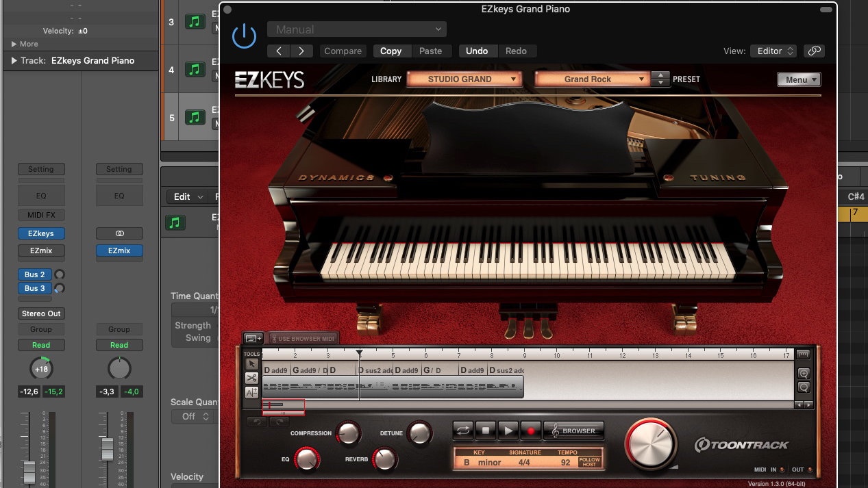
Task: Open the Studio Grand library dropdown
Action: [464, 79]
